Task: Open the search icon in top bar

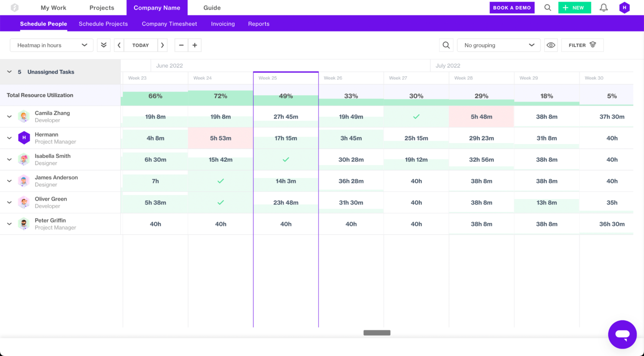Action: pos(547,7)
